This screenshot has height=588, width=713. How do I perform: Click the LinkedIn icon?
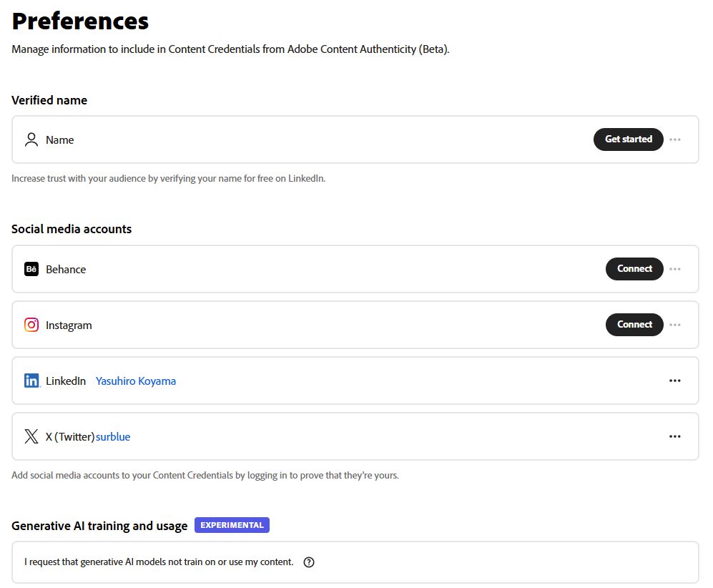tap(31, 381)
